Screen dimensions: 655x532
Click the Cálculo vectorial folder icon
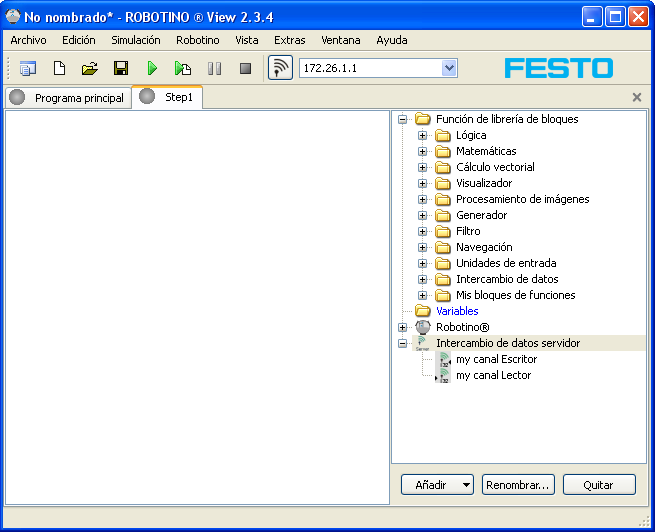pos(442,167)
